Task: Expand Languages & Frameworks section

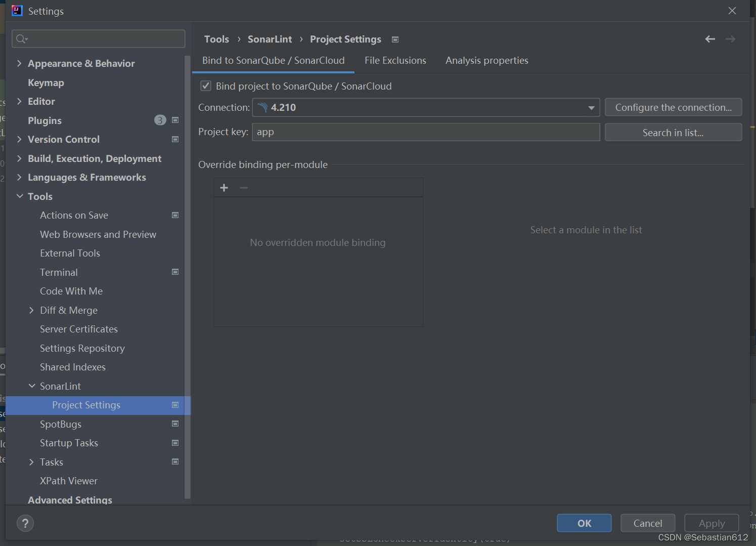Action: pos(19,177)
